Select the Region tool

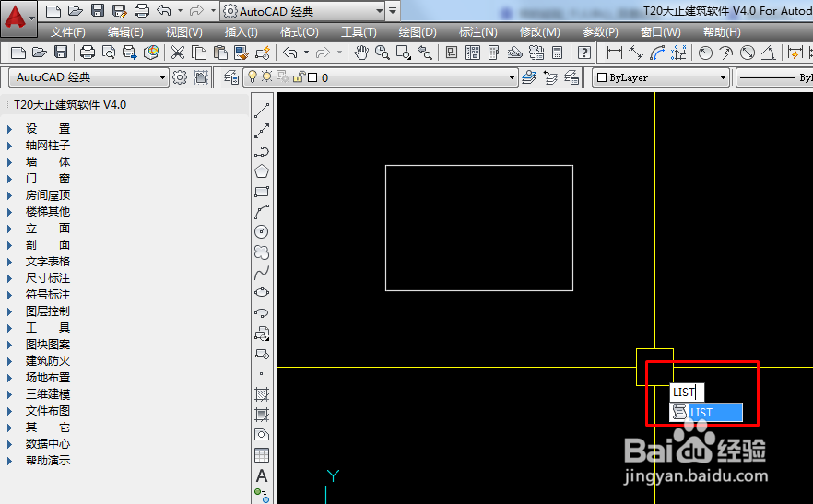pos(262,435)
